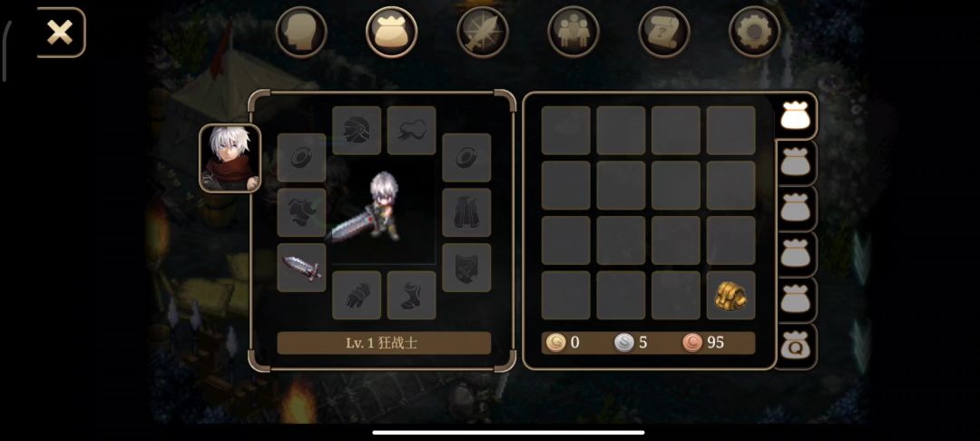Tap the shoulder armor equipment slot

pyautogui.click(x=301, y=212)
